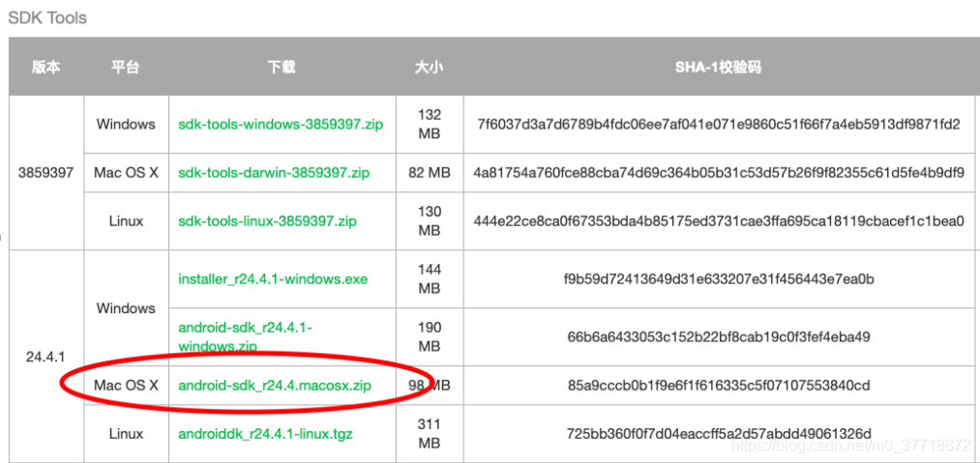Download android-sdk_r24.4.macosx.zip
The image size is (980, 463).
point(275,386)
